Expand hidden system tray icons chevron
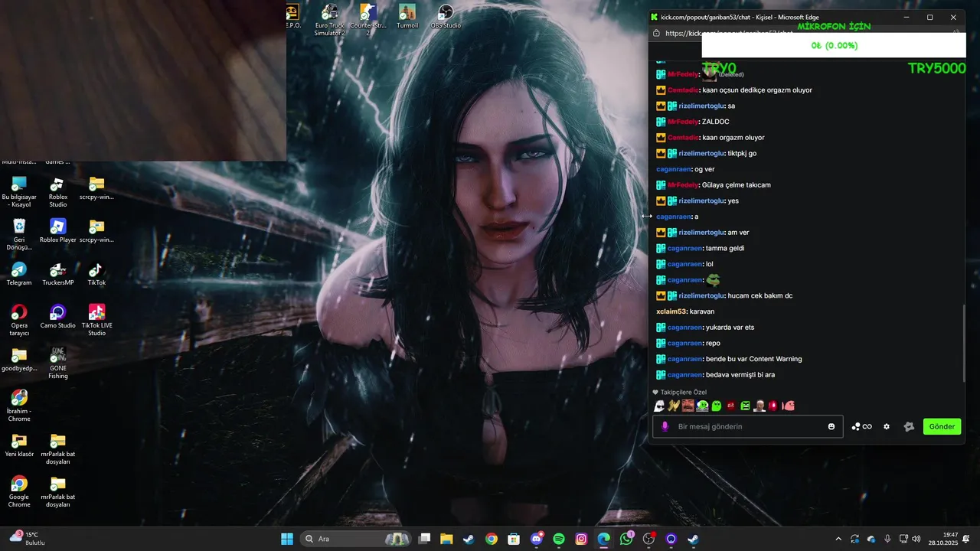 click(838, 540)
